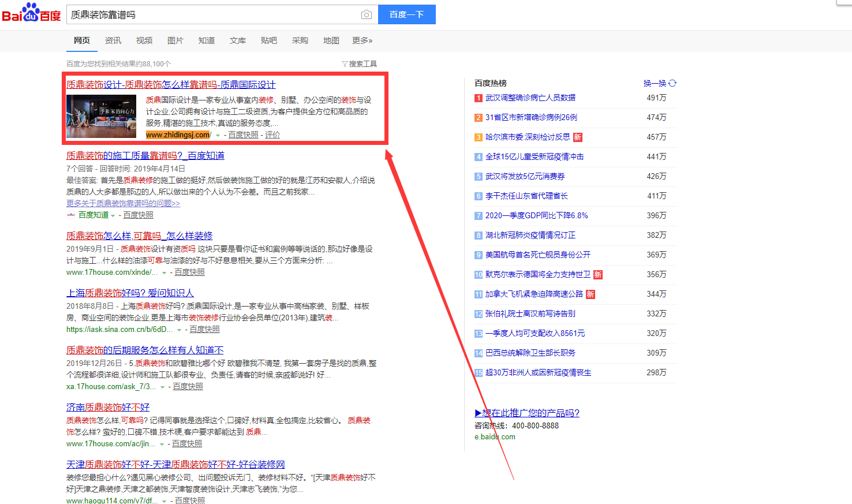Image resolution: width=852 pixels, height=504 pixels.
Task: Open hot topic 默克尔表示德国将全力支持世卫
Action: click(x=538, y=275)
